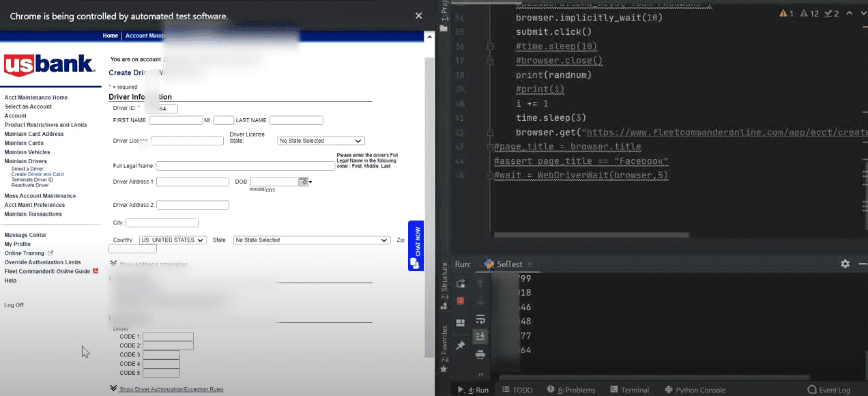868x396 pixels.
Task: Click the US Bank logo
Action: (x=49, y=65)
